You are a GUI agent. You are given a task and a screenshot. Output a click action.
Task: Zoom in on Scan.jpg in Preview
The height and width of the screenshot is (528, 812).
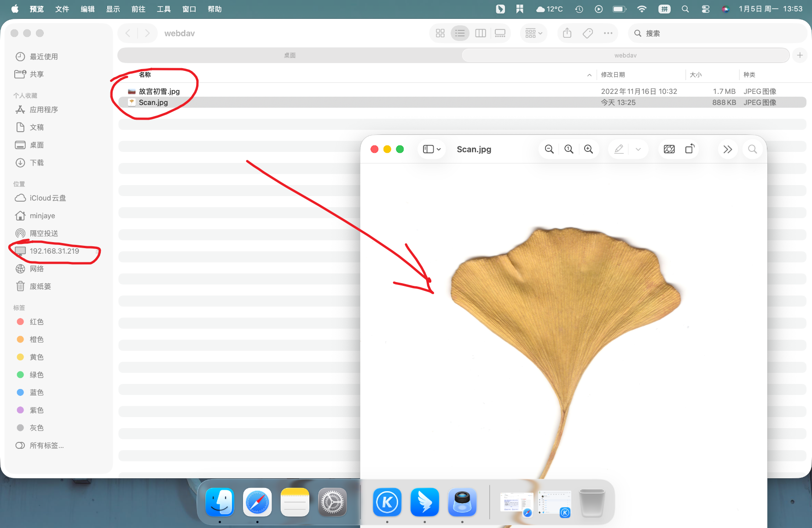(588, 149)
